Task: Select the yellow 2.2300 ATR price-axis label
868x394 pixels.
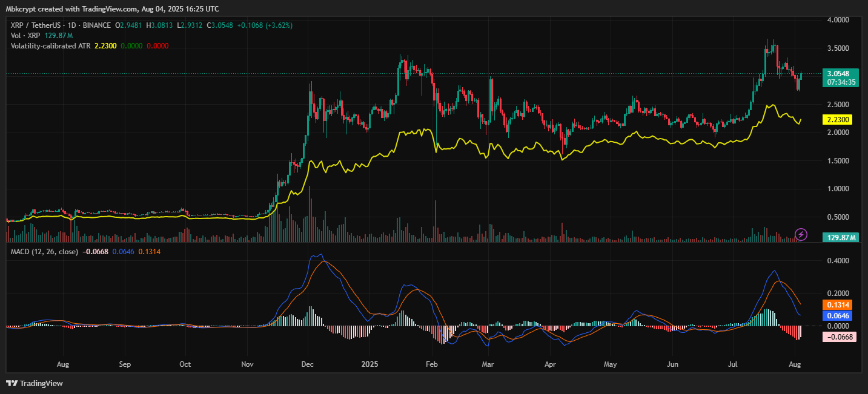Action: point(838,120)
